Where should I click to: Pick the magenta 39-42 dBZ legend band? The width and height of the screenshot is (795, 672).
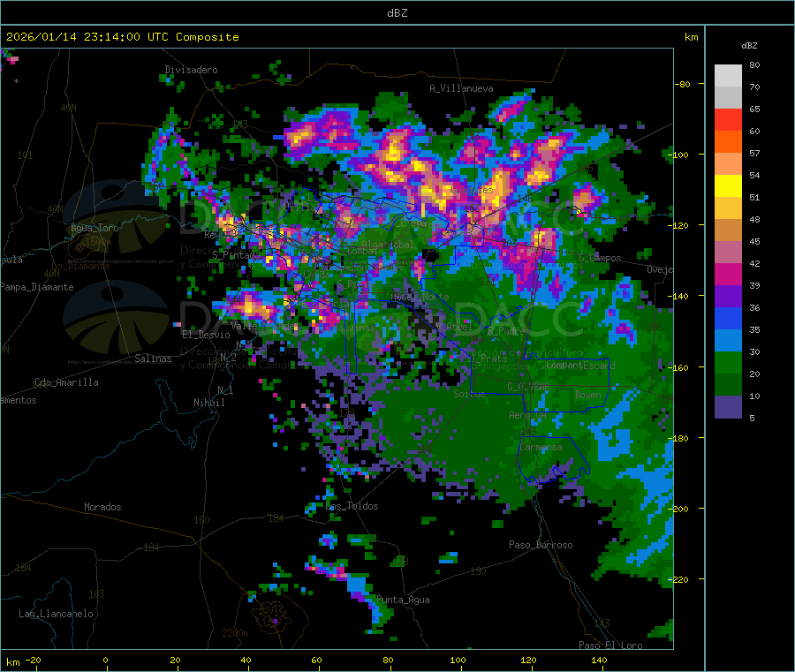pyautogui.click(x=728, y=274)
